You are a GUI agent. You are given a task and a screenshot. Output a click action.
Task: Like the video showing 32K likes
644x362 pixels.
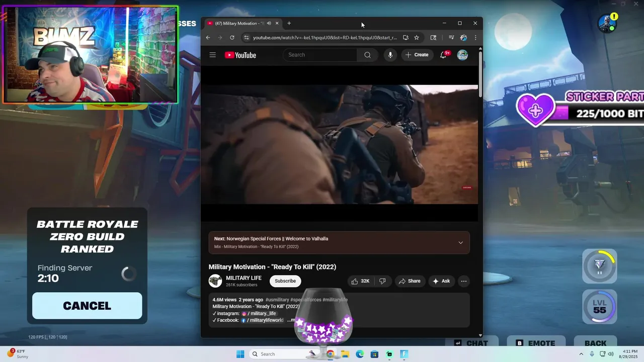tap(360, 281)
